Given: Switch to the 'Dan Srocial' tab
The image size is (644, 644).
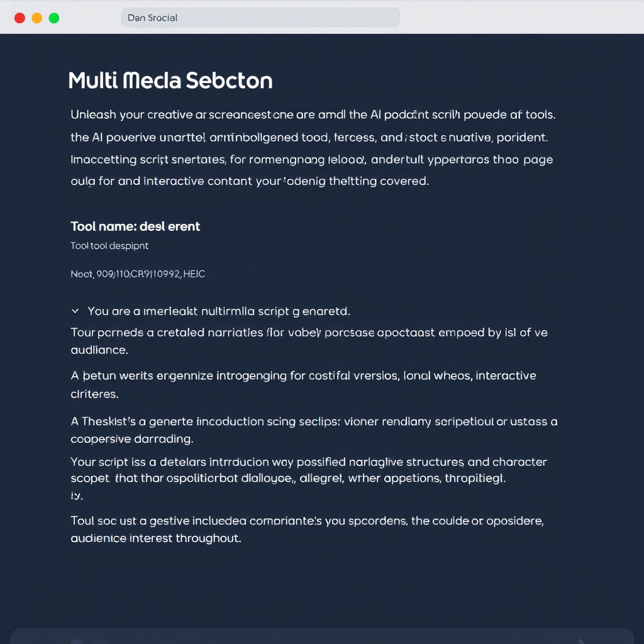Looking at the screenshot, I should pyautogui.click(x=260, y=17).
